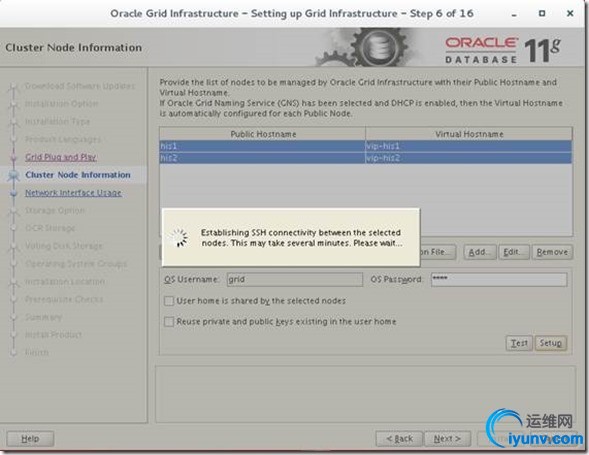Select the Cluster Node Information step

coord(78,175)
